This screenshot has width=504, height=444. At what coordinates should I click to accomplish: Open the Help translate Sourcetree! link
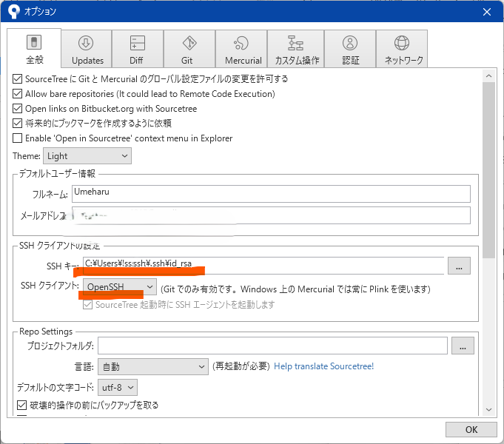323,366
